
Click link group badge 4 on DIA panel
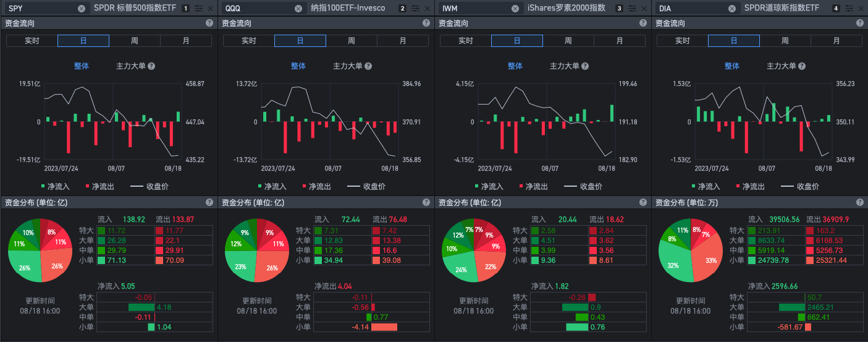tap(836, 9)
